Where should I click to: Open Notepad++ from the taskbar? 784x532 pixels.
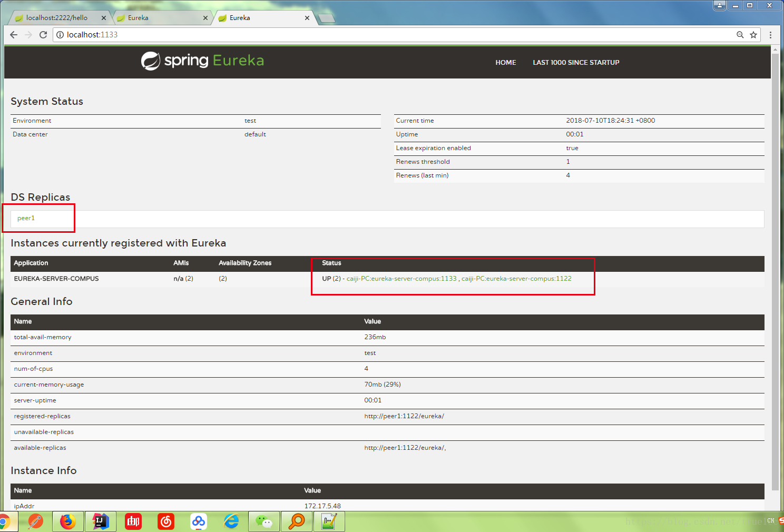329,521
